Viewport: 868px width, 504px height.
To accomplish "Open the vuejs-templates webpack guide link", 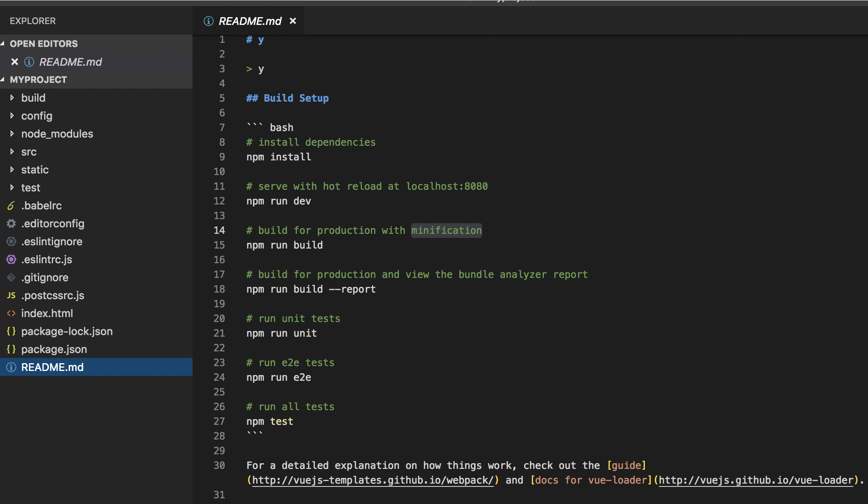I will (373, 480).
